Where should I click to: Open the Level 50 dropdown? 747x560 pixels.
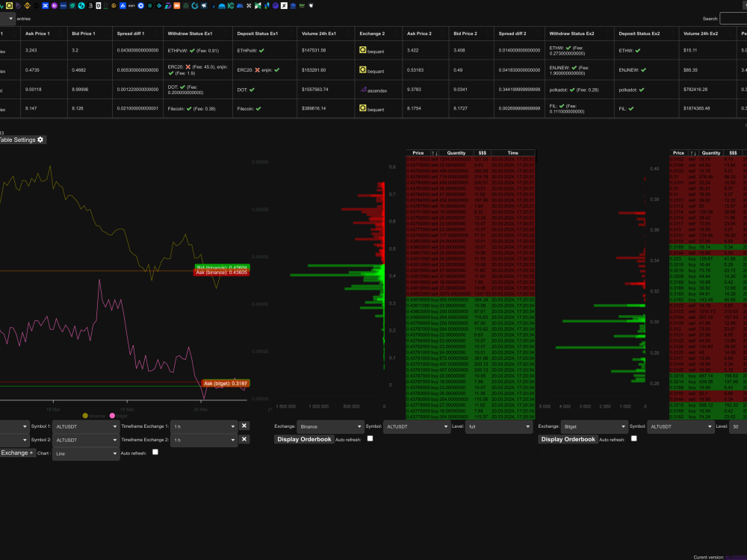point(738,426)
